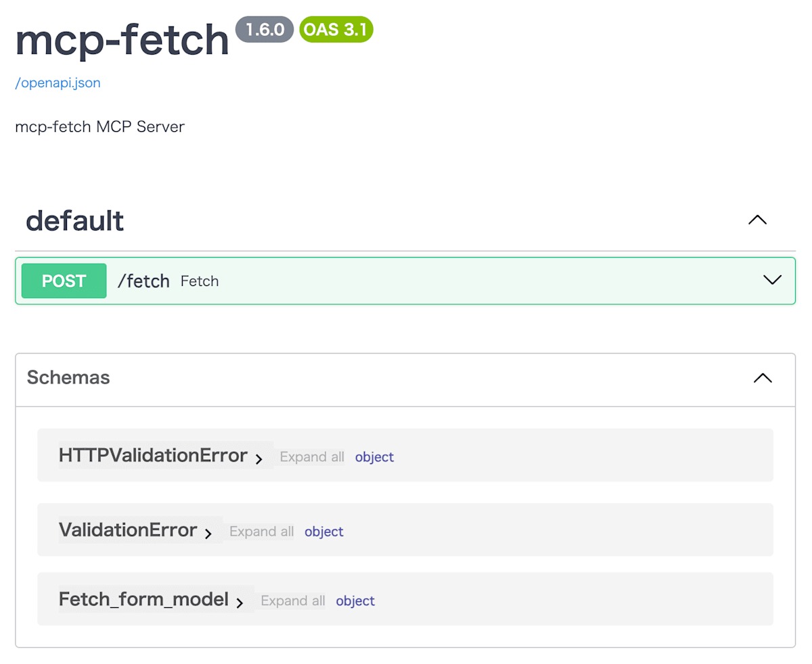Expand the POST /fetch operation

(771, 280)
